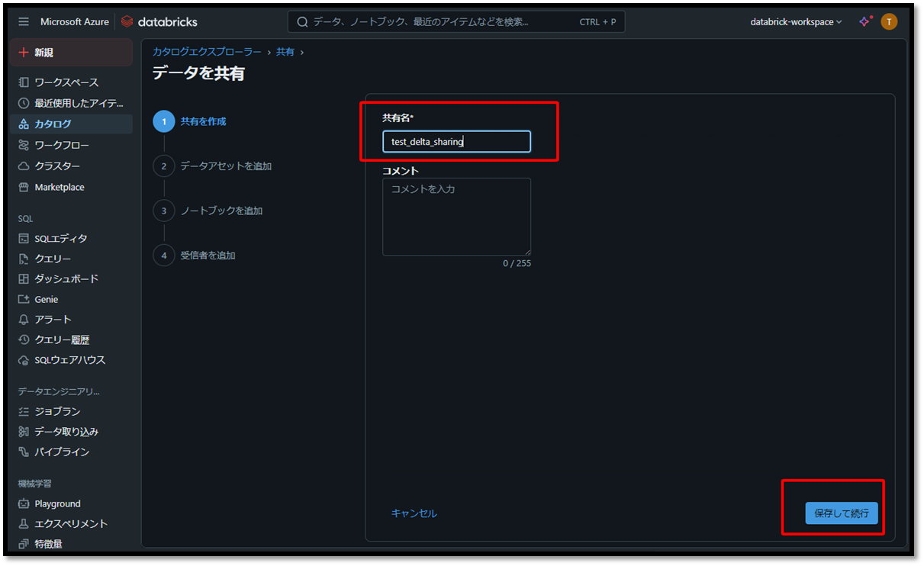The width and height of the screenshot is (924, 566).
Task: Click the Playground robot icon
Action: [24, 504]
